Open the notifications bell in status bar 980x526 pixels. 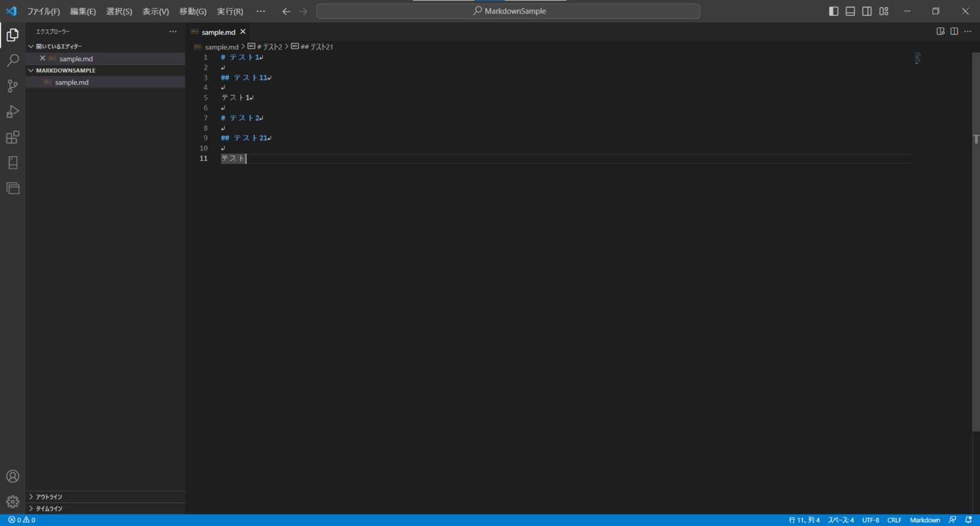(x=969, y=520)
